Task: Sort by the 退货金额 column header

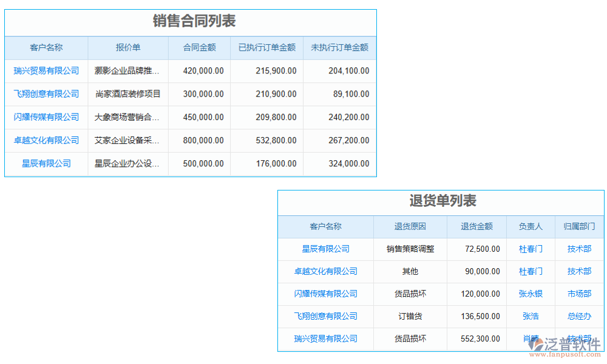Action: click(x=476, y=226)
